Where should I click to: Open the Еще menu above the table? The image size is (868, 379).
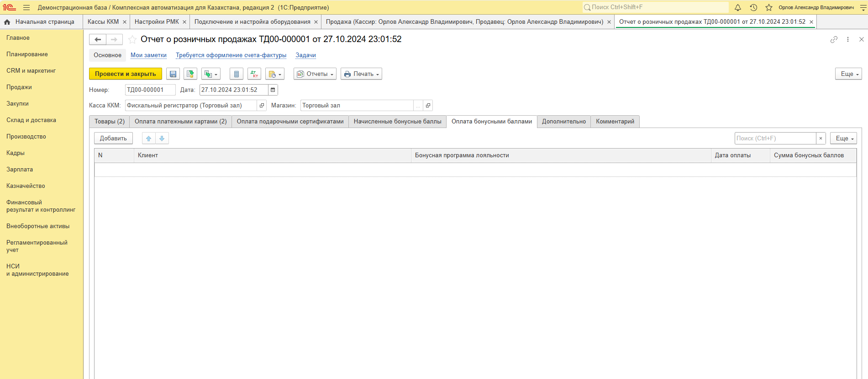(x=843, y=139)
